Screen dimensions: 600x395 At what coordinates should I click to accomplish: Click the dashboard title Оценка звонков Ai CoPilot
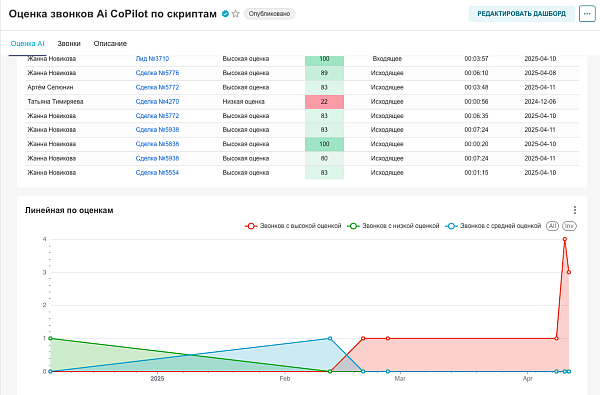[x=112, y=14]
